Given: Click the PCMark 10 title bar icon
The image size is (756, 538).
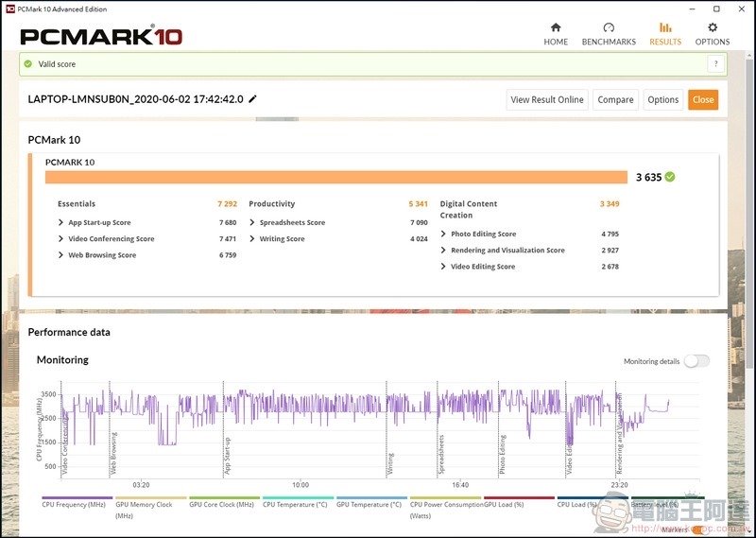Looking at the screenshot, I should tap(9, 8).
